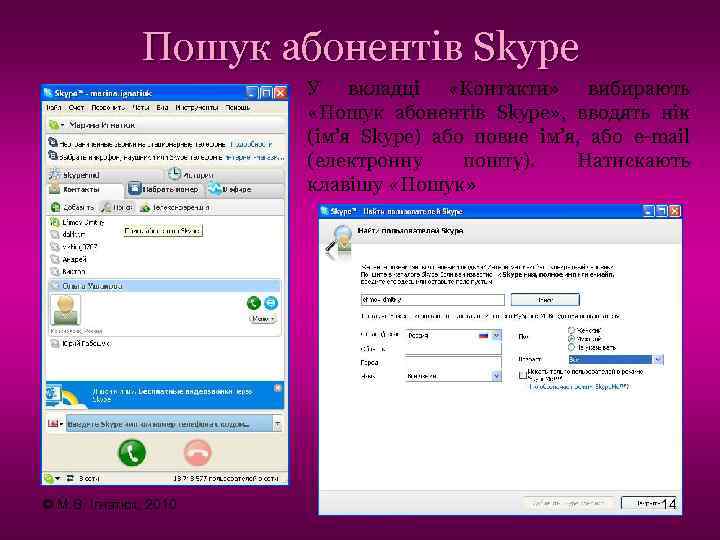Viewport: 720px width, 540px height.
Task: Open the Файл menu in Skype
Action: 53,107
